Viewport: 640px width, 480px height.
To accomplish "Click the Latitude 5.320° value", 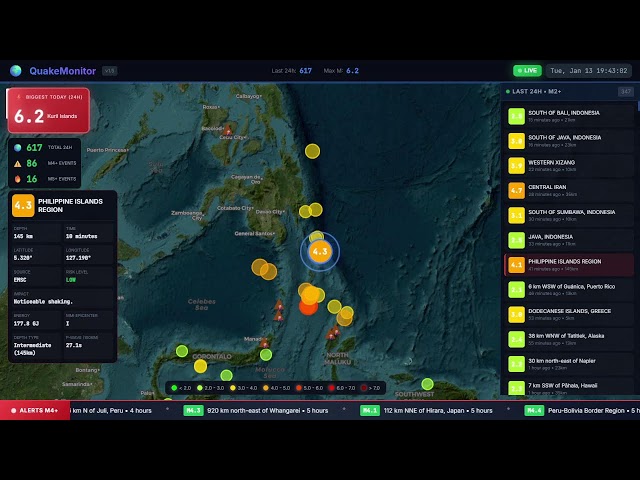I will (x=23, y=258).
